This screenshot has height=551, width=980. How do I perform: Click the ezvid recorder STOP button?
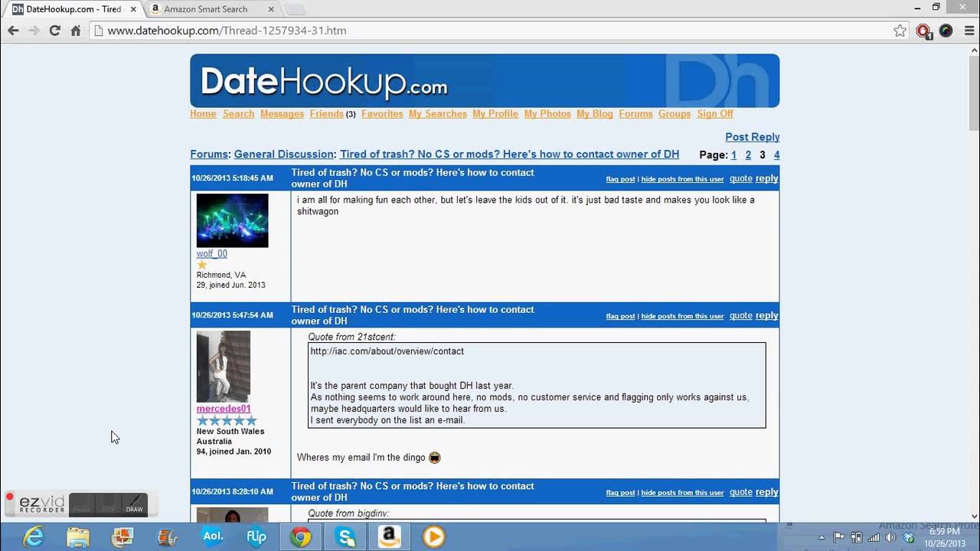(x=108, y=504)
